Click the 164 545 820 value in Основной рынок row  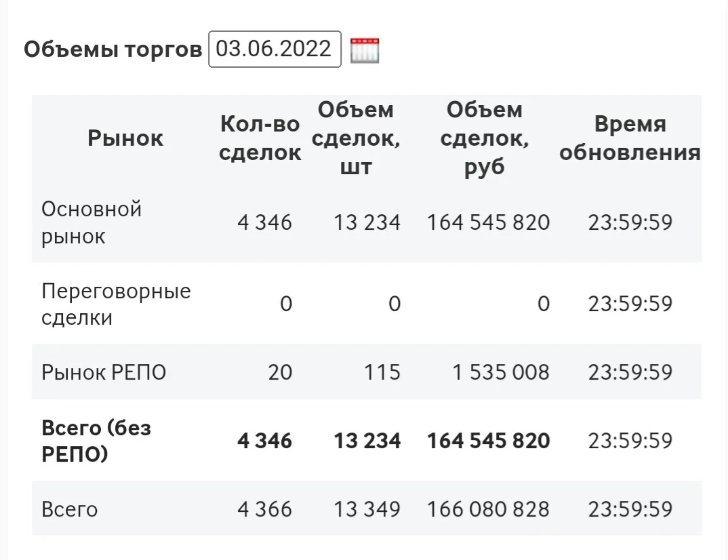(489, 222)
